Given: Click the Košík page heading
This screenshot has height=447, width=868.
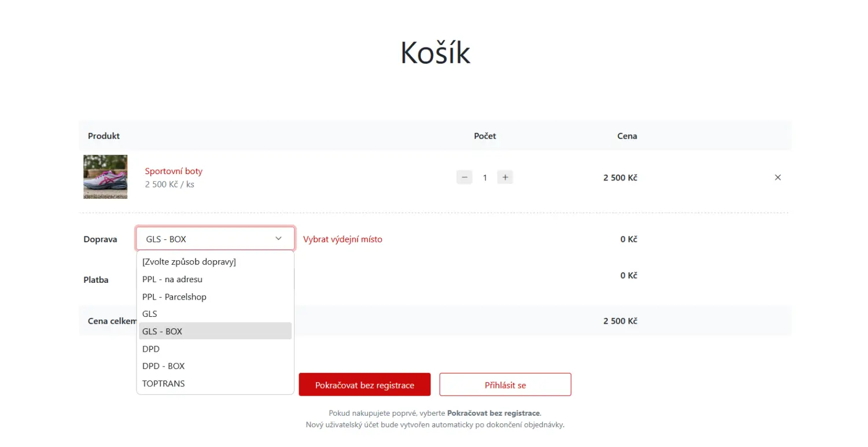Looking at the screenshot, I should click(x=435, y=53).
